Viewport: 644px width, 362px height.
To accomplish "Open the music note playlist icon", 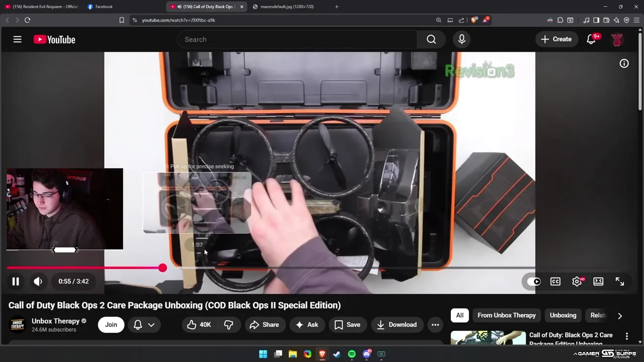I will (x=586, y=20).
